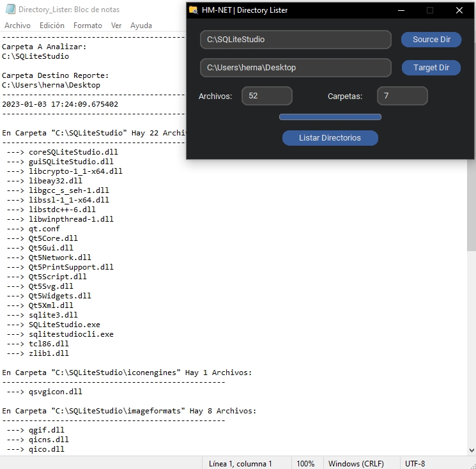Image resolution: width=476 pixels, height=469 pixels.
Task: Click the Archivos count field showing 52
Action: 267,96
